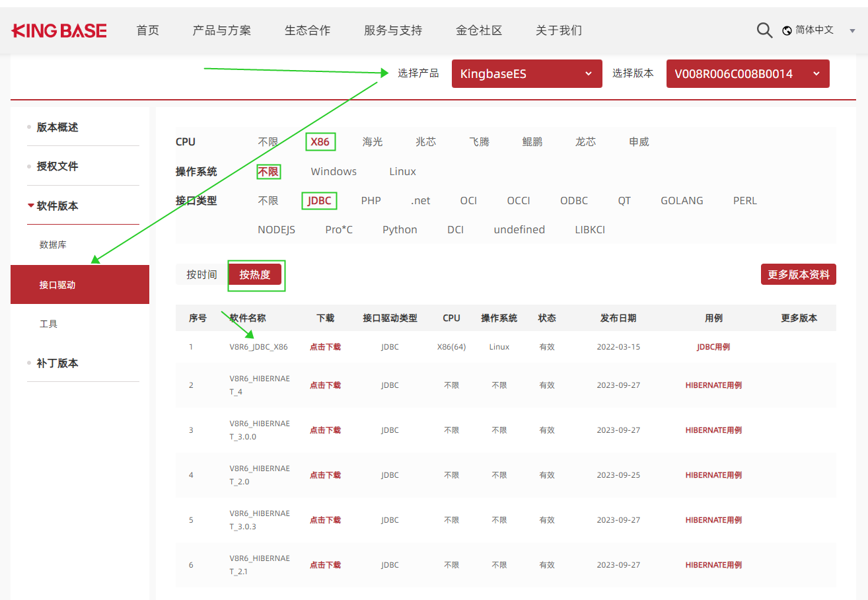Select the LIBKCI interface type
Image resolution: width=868 pixels, height=600 pixels.
coord(591,230)
